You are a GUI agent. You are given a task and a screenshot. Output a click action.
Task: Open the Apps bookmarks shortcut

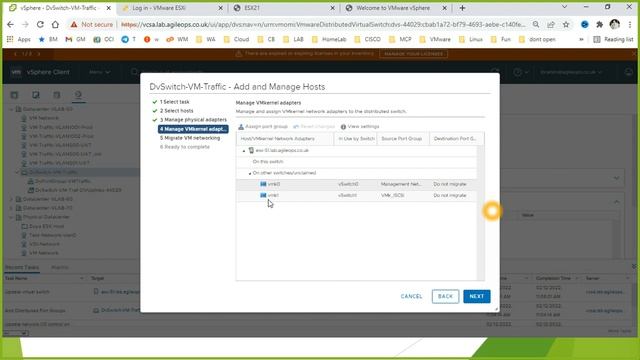point(19,39)
